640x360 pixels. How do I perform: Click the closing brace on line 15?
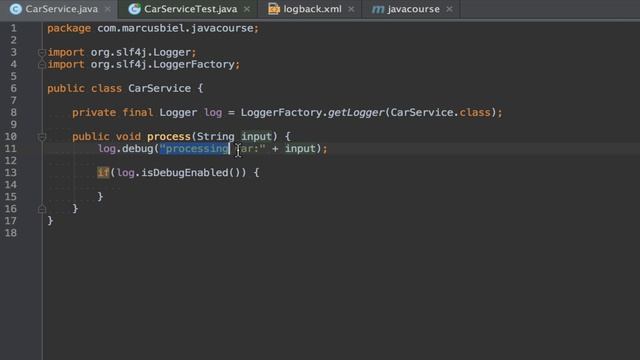click(100, 197)
